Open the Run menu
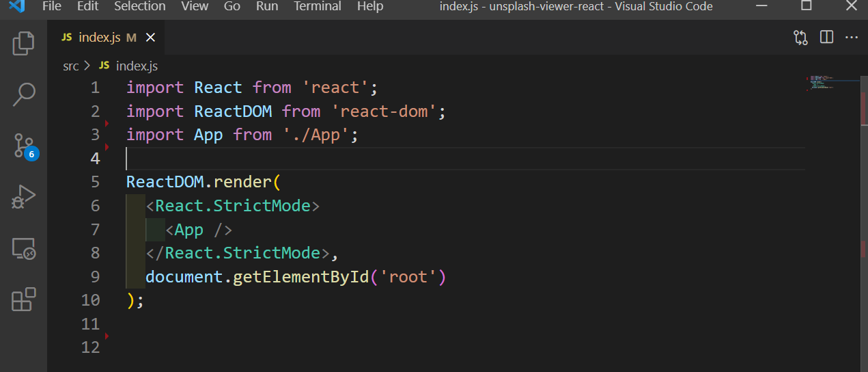 (x=267, y=7)
